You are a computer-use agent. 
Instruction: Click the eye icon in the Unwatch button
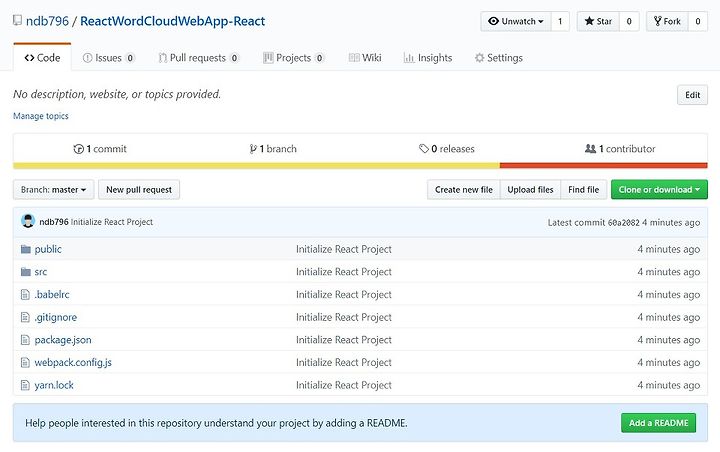point(494,21)
